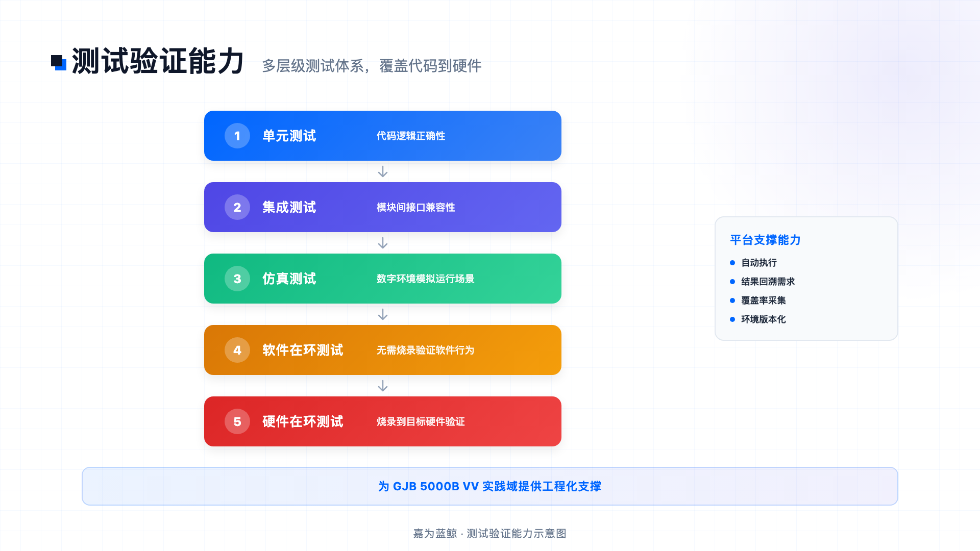Select the 自动执行 bullet item

pyautogui.click(x=753, y=263)
